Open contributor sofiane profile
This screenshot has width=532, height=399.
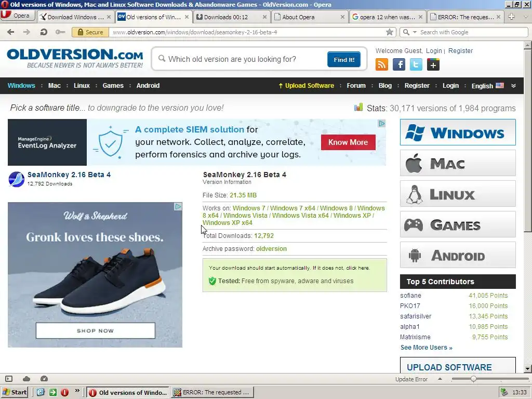[x=410, y=296]
